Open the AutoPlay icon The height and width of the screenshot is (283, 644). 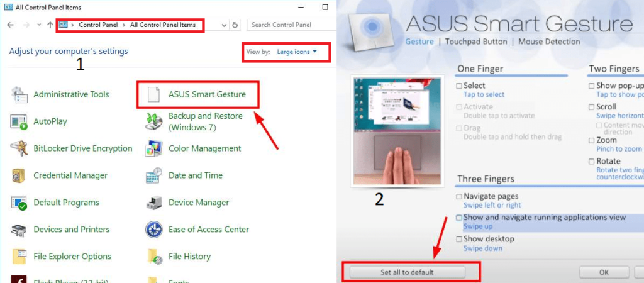pyautogui.click(x=19, y=121)
